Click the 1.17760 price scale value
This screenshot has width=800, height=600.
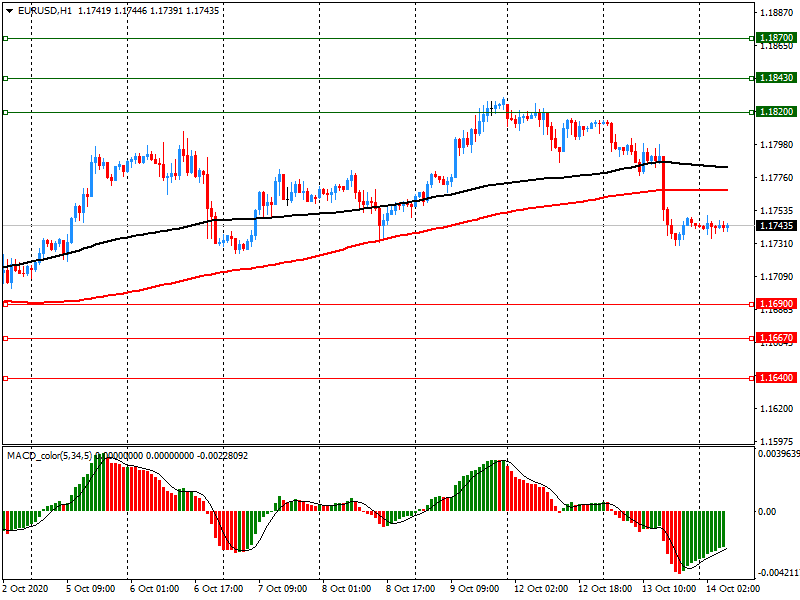(777, 178)
